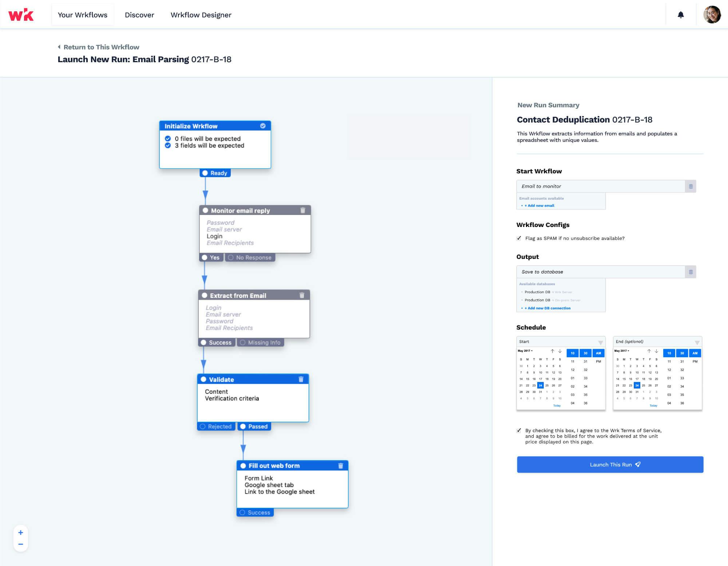This screenshot has height=566, width=728.
Task: Open the May 2017 month selector in Start calendar
Action: click(x=525, y=351)
